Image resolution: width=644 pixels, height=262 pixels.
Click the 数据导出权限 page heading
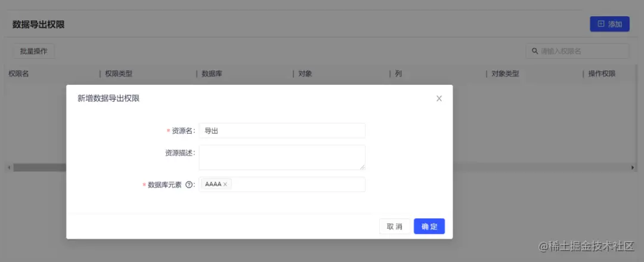pyautogui.click(x=38, y=24)
